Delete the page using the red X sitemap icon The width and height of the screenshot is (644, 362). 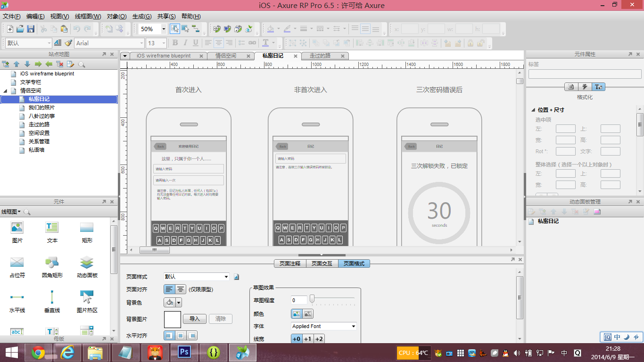[x=60, y=64]
